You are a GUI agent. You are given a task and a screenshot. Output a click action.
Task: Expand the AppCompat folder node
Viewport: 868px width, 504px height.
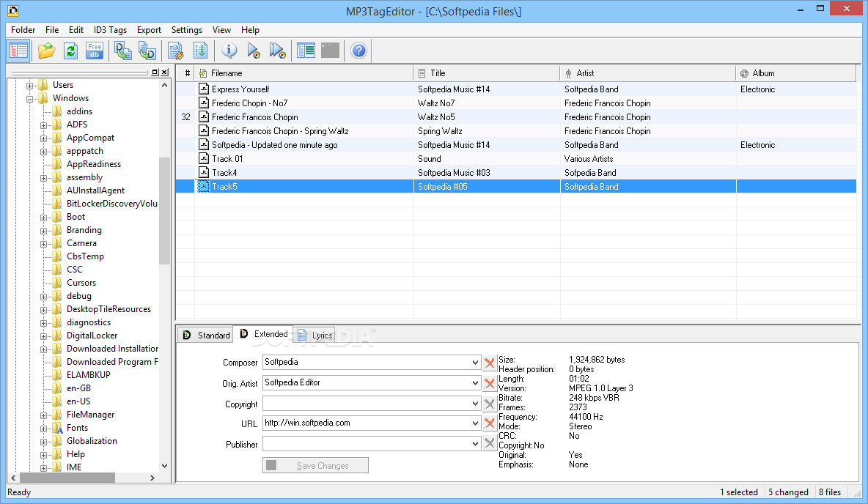44,138
